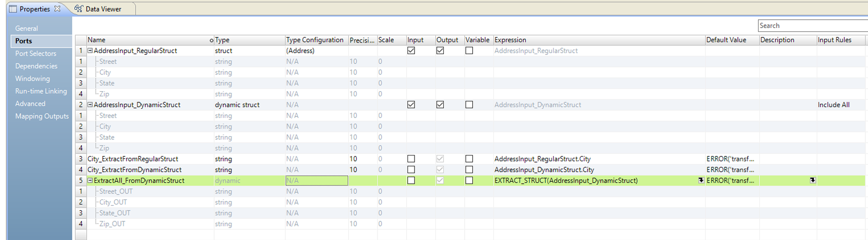This screenshot has height=240, width=868.
Task: Collapse the AddressInput_RegularStruct port tree
Action: click(90, 51)
